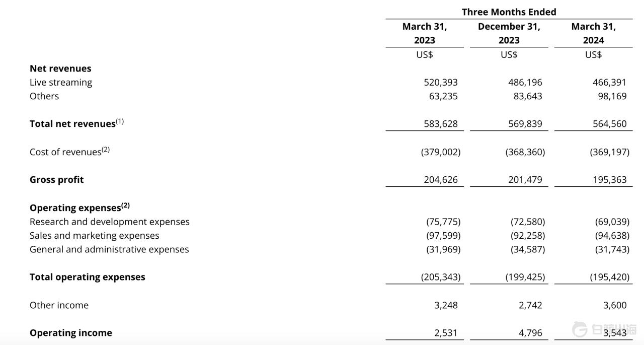Click gross profit value 195,363
Image resolution: width=644 pixels, height=345 pixels.
(x=610, y=180)
